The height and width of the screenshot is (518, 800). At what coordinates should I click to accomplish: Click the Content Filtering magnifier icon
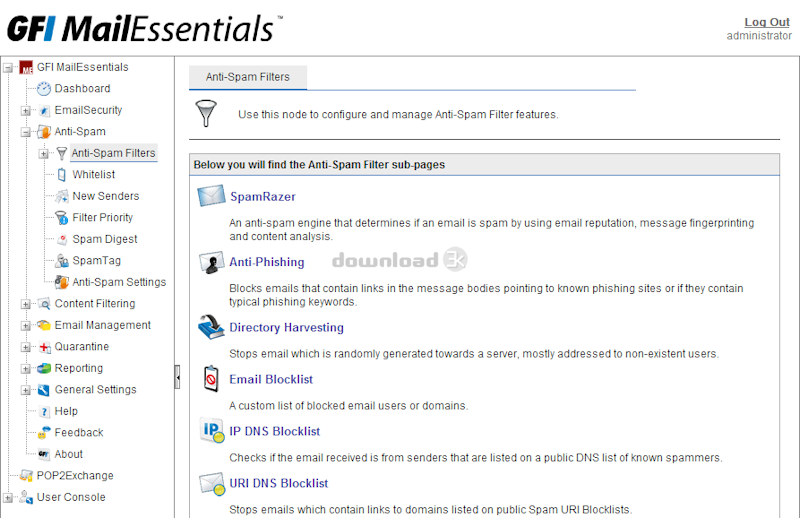point(44,304)
